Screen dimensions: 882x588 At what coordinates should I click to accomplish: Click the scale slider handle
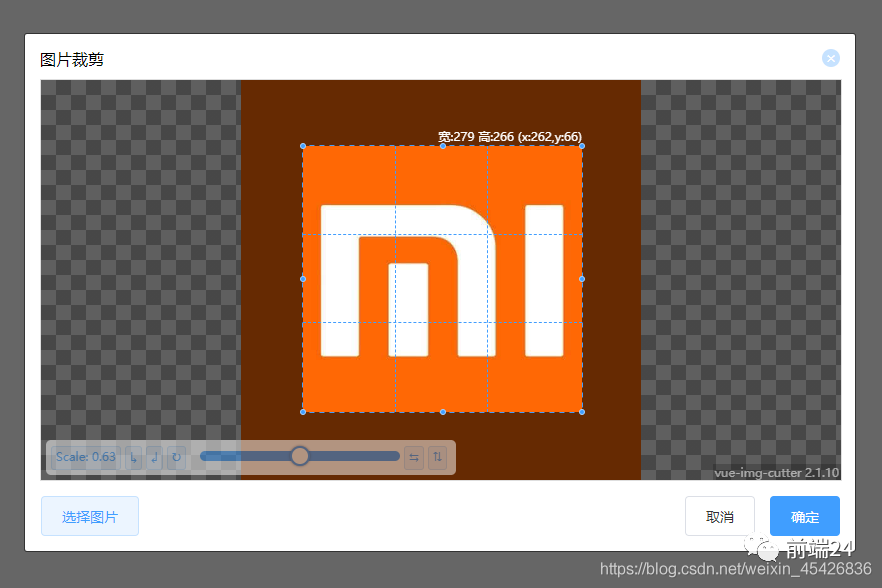(300, 456)
